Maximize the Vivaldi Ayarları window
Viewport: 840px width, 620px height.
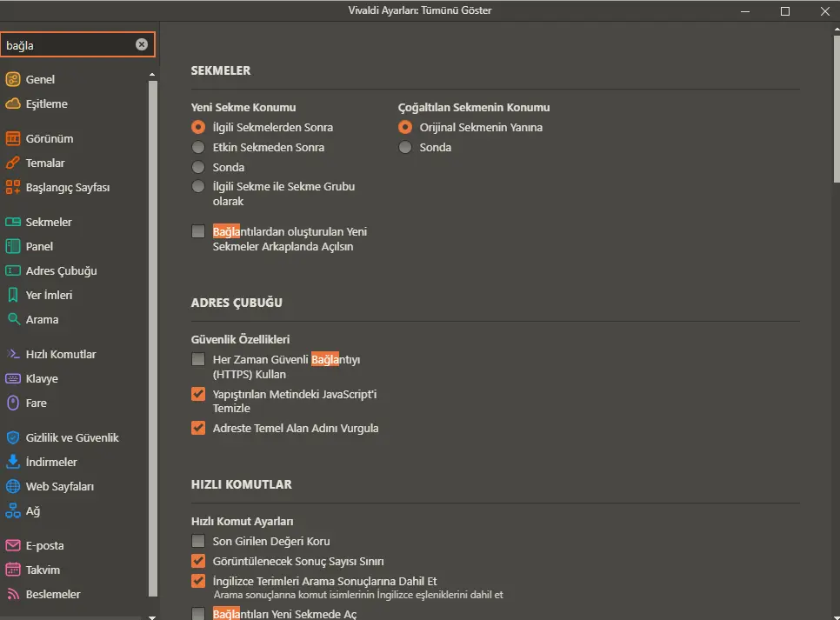(x=785, y=11)
